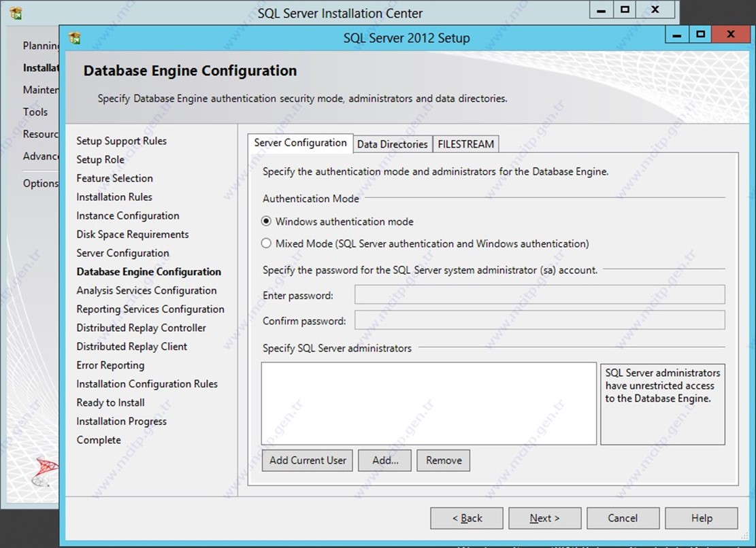This screenshot has width=756, height=548.
Task: Click the Database Engine Configuration step
Action: click(149, 272)
